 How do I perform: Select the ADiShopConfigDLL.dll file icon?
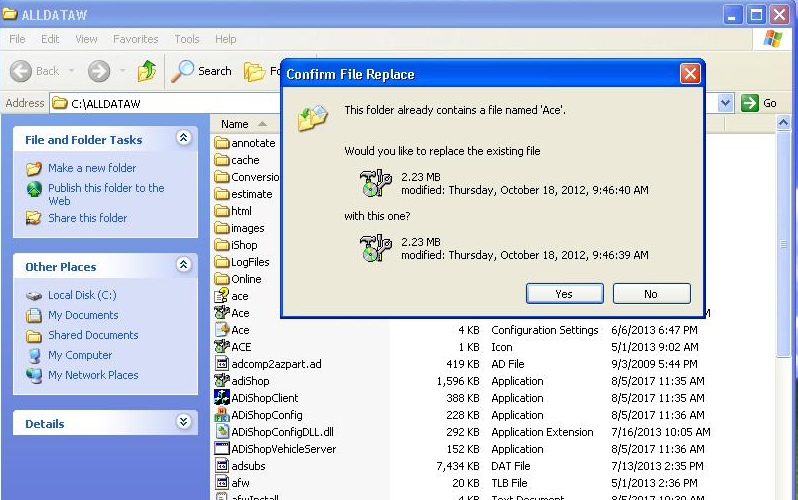click(x=222, y=432)
